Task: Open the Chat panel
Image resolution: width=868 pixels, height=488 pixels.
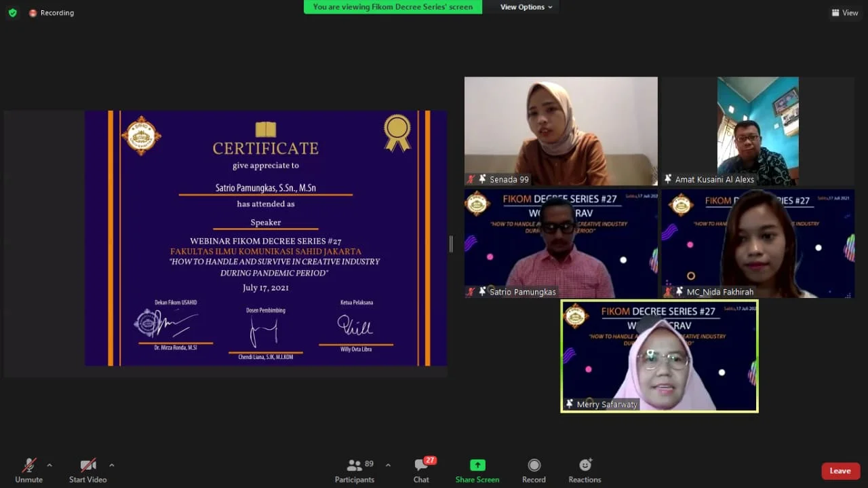Action: pos(421,470)
